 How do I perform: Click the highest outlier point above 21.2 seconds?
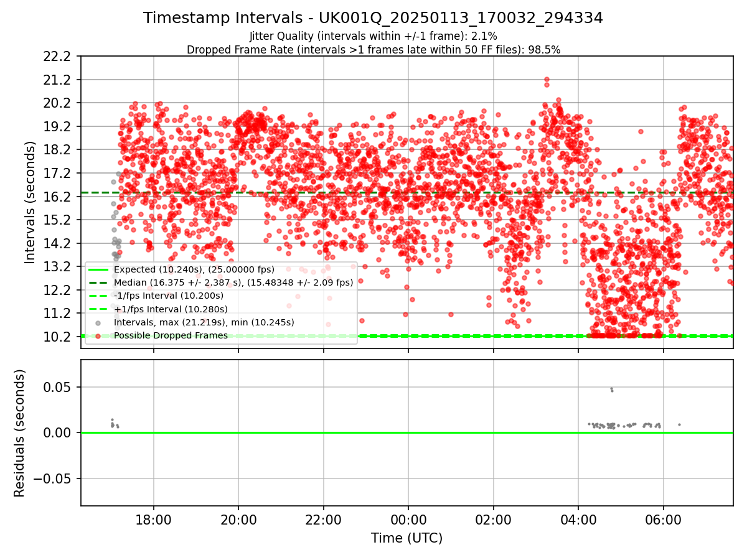[547, 80]
